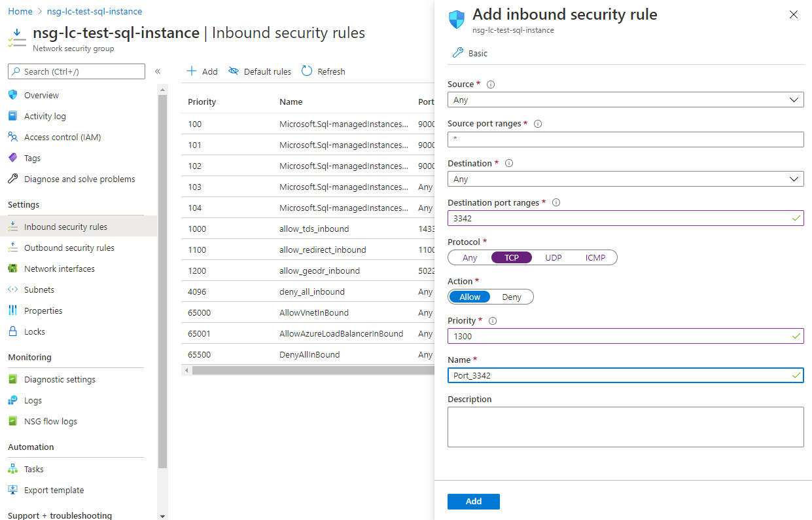Open Outbound security rules menu item

[69, 248]
